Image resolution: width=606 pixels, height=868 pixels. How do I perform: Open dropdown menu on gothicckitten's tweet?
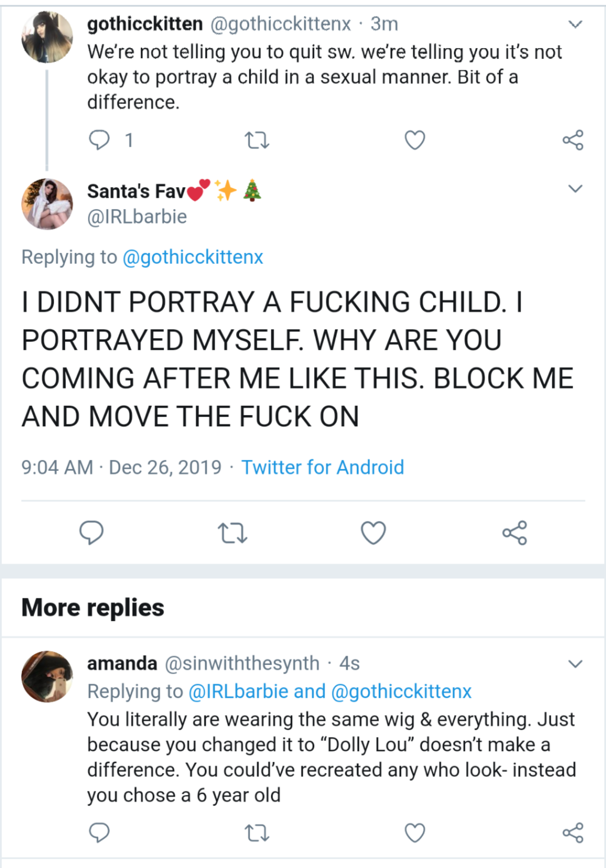(x=575, y=24)
